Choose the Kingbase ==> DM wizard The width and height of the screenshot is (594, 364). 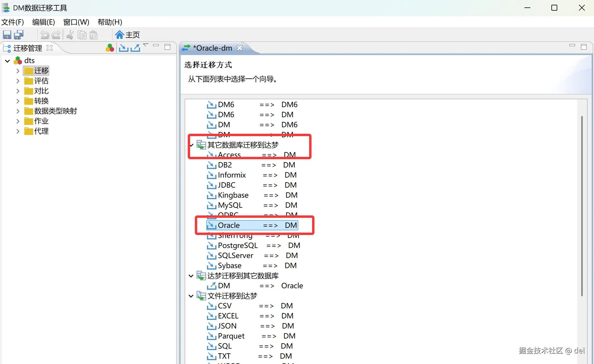pyautogui.click(x=252, y=195)
